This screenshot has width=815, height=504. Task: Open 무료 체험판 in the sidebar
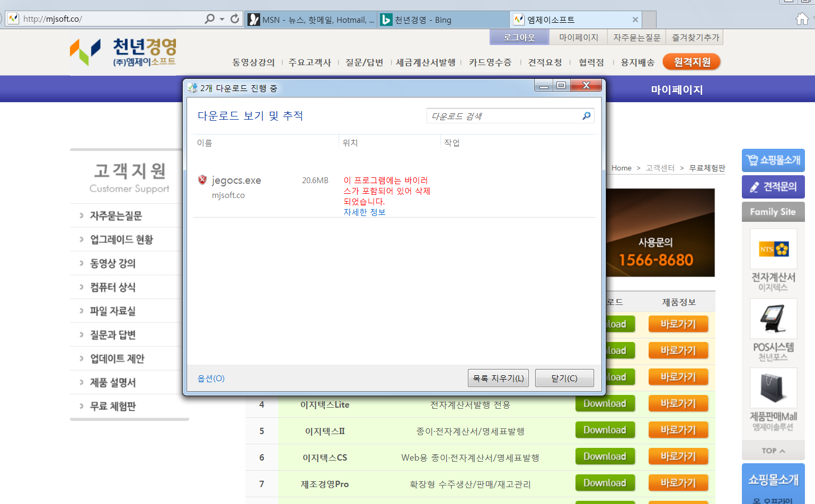pyautogui.click(x=113, y=406)
